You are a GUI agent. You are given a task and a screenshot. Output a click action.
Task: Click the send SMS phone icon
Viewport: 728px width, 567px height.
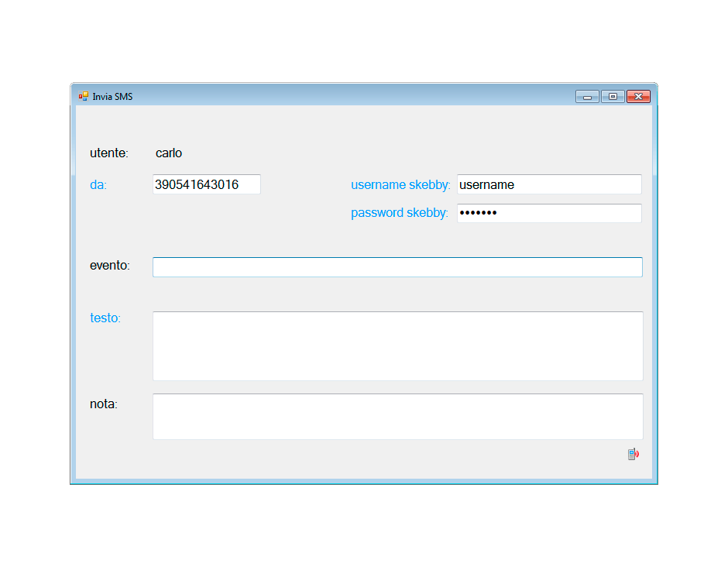634,454
